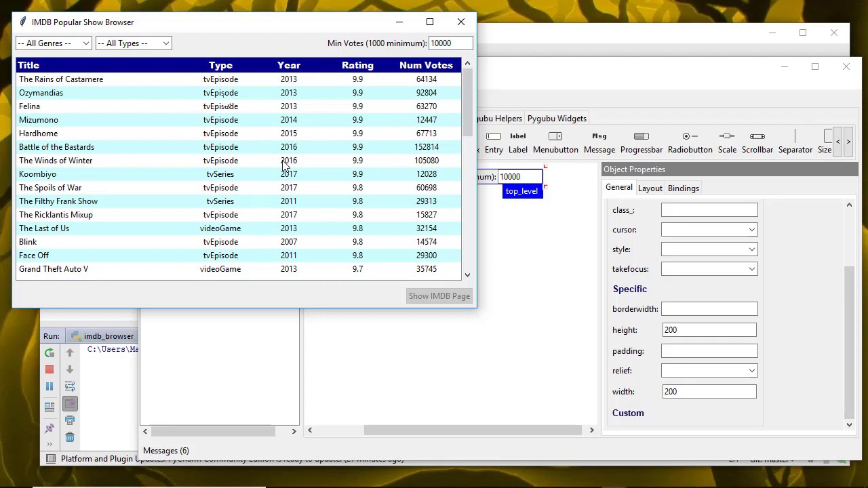Click the height property field

709,330
